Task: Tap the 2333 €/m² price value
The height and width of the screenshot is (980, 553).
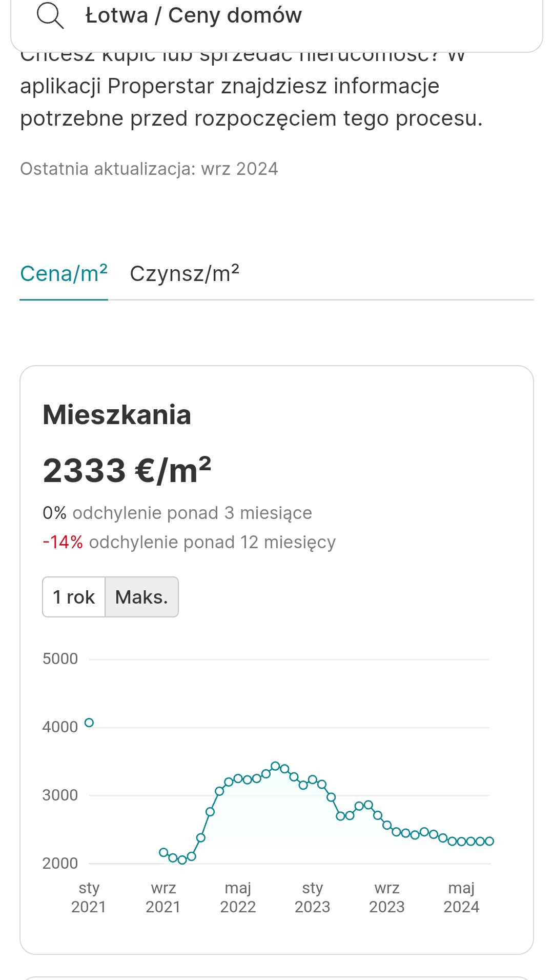Action: tap(127, 470)
